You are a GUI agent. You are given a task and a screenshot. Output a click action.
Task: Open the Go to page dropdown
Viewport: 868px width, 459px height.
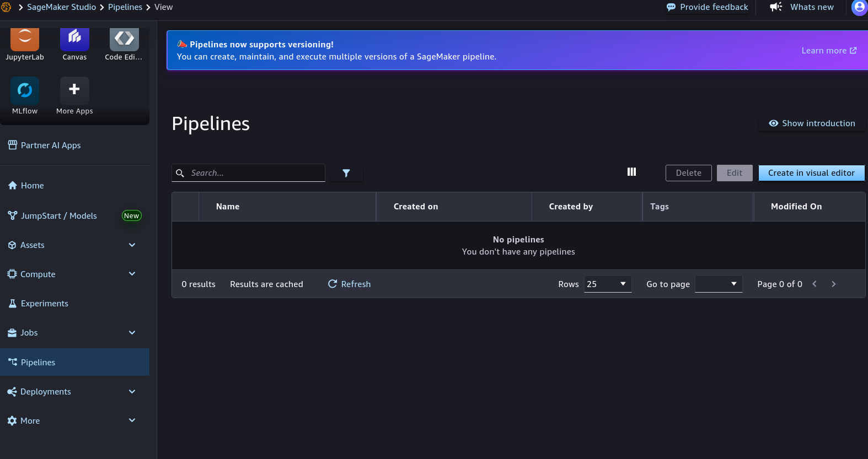pyautogui.click(x=719, y=284)
